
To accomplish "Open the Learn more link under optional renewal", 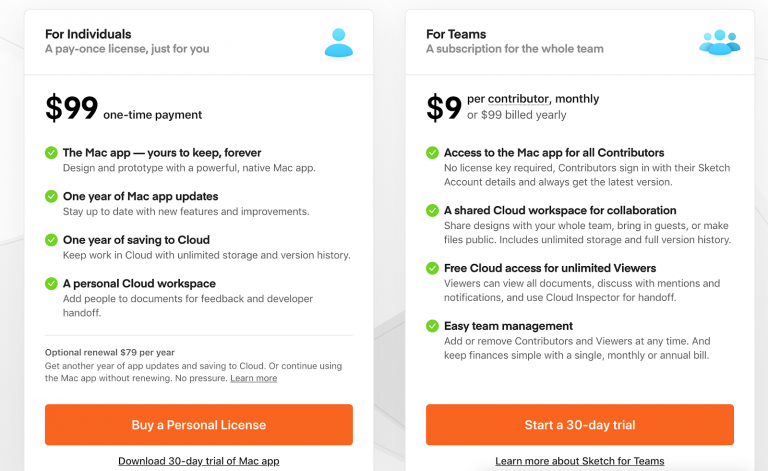I will (x=253, y=378).
